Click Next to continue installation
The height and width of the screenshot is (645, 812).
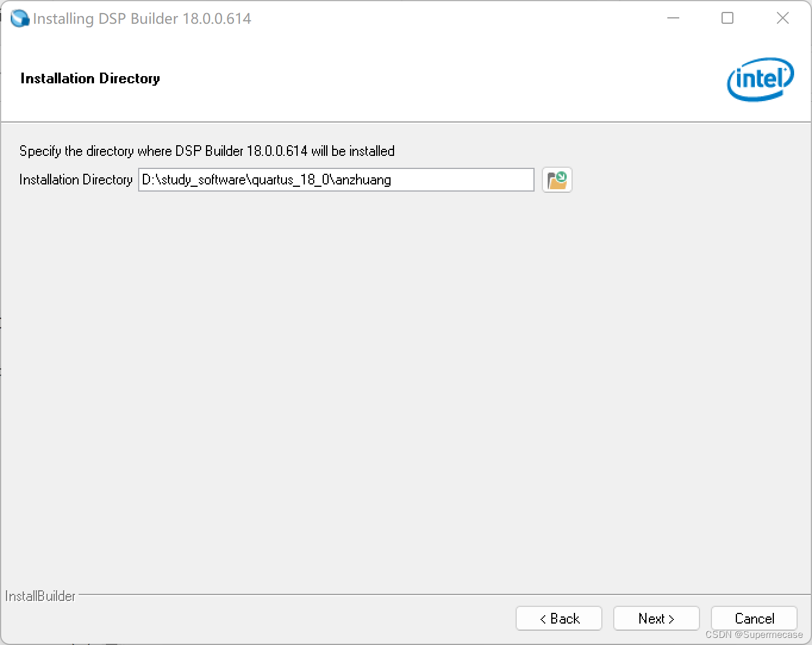[656, 618]
